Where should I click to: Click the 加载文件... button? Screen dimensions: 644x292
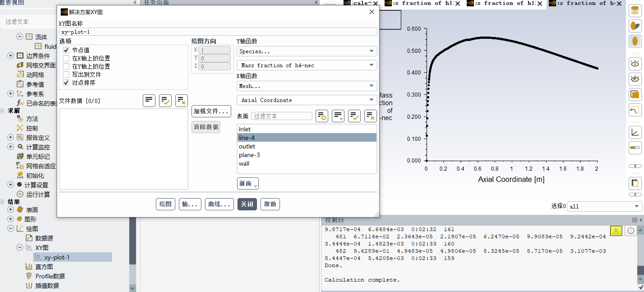[211, 111]
